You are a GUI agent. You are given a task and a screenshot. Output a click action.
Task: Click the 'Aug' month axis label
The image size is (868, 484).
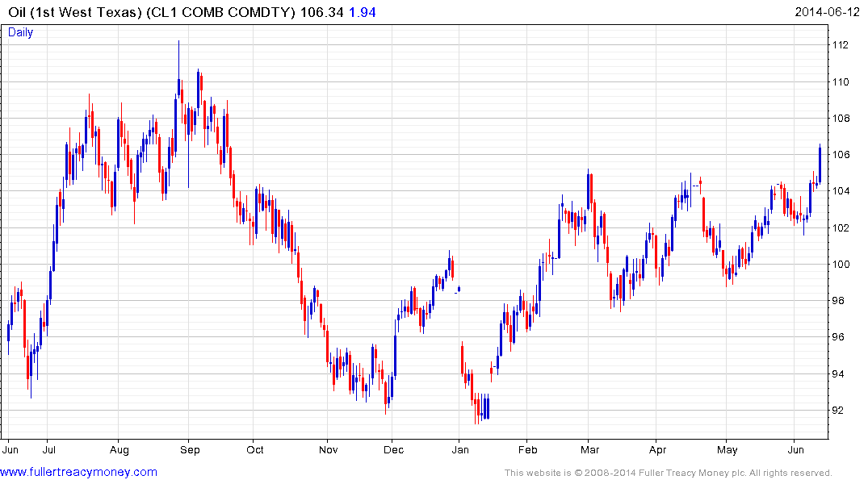tap(119, 450)
